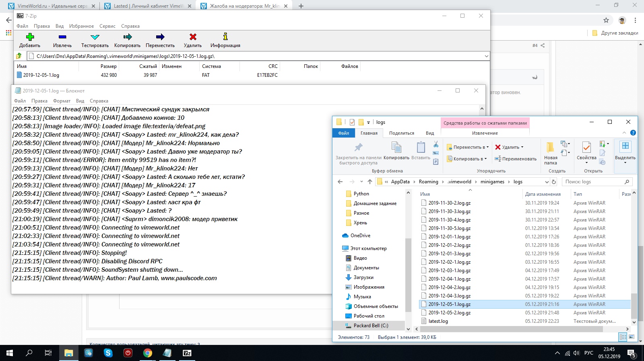This screenshot has height=361, width=644.
Task: Switch Explorer to large icons view
Action: [x=631, y=337]
